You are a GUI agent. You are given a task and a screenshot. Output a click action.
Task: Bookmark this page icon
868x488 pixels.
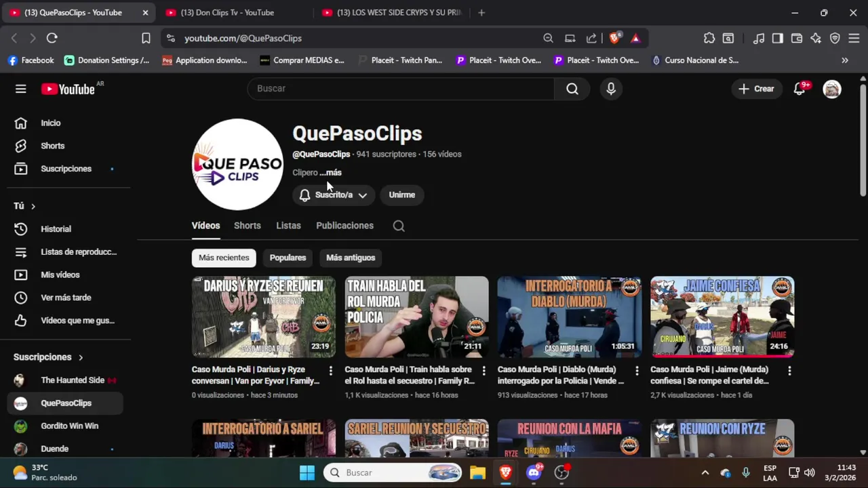pos(146,39)
